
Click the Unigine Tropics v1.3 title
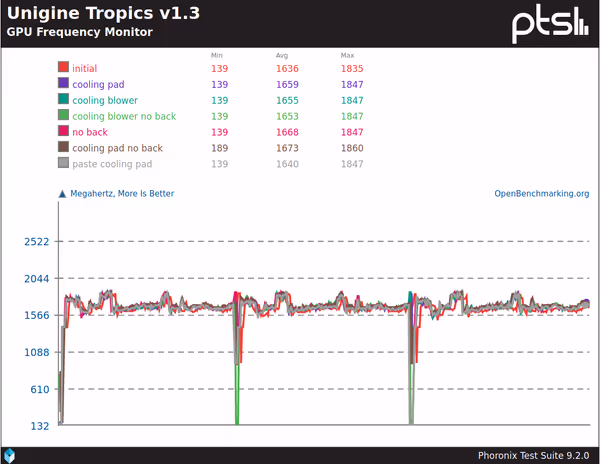point(103,13)
